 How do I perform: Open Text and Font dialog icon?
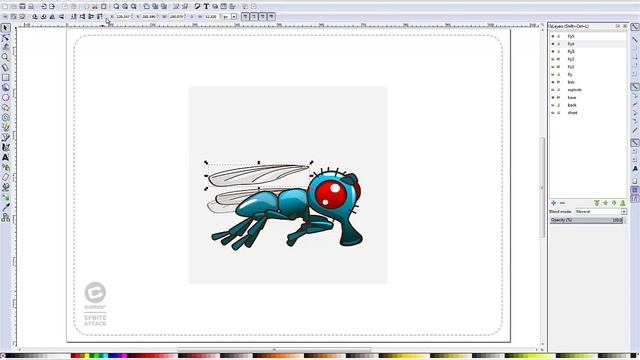[206, 7]
